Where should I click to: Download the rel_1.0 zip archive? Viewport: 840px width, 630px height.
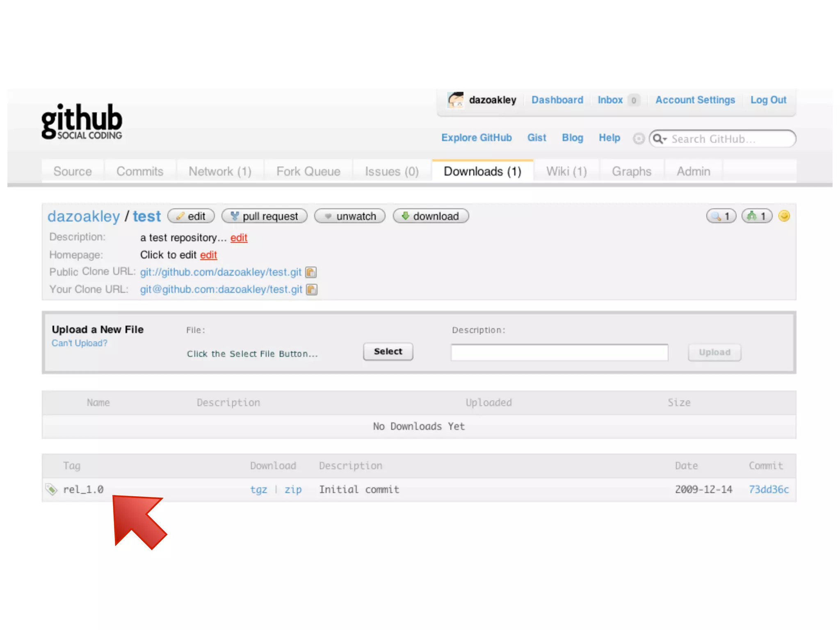293,489
